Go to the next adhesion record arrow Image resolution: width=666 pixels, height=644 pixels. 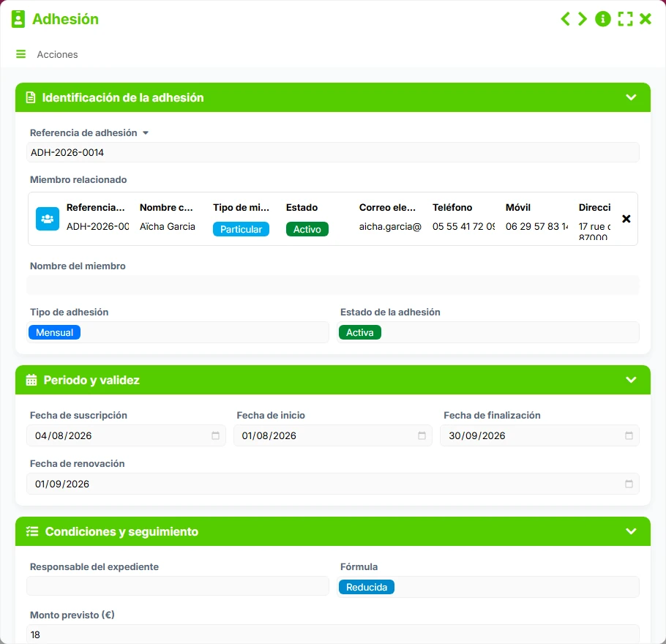coord(583,19)
